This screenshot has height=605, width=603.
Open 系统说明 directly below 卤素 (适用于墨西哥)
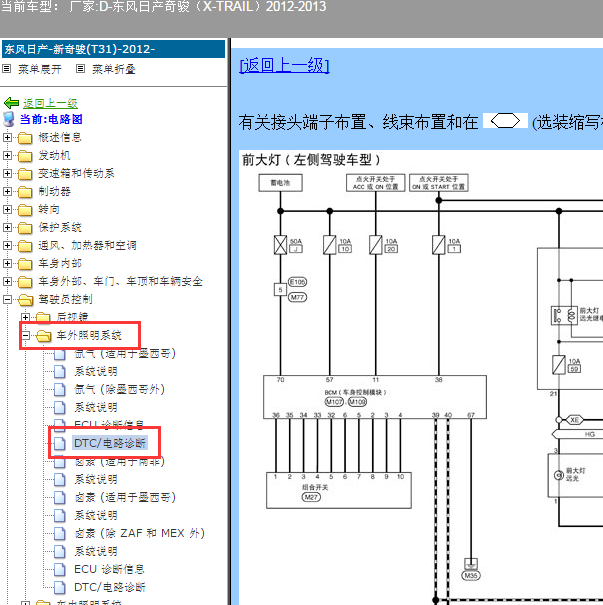click(x=96, y=515)
